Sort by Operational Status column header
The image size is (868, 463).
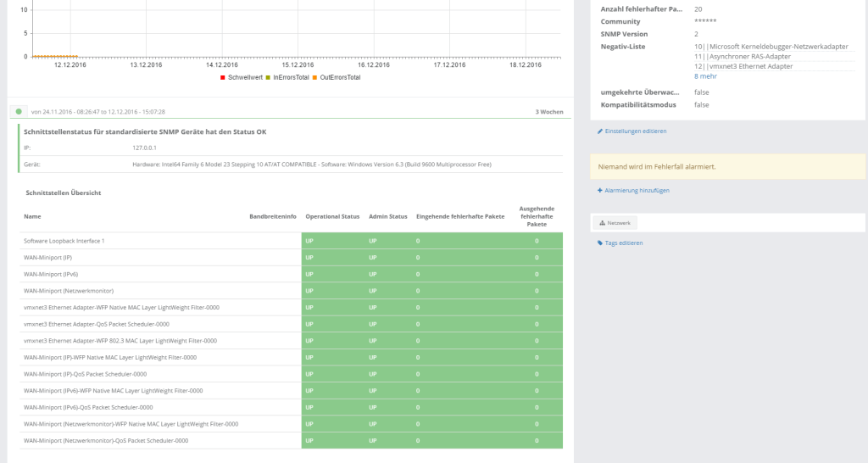tap(332, 216)
